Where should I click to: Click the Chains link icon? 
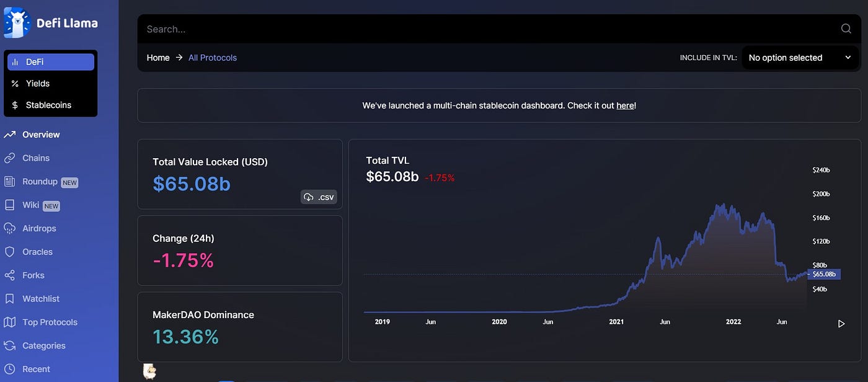pos(9,158)
